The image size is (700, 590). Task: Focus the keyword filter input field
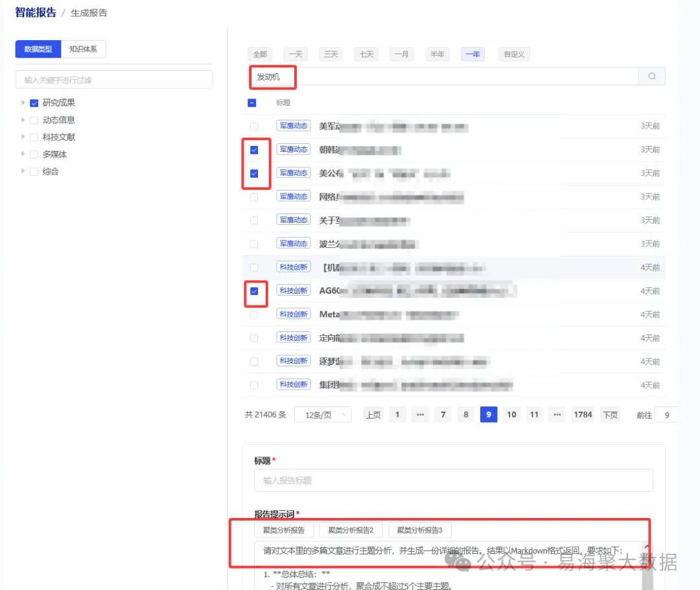click(114, 80)
